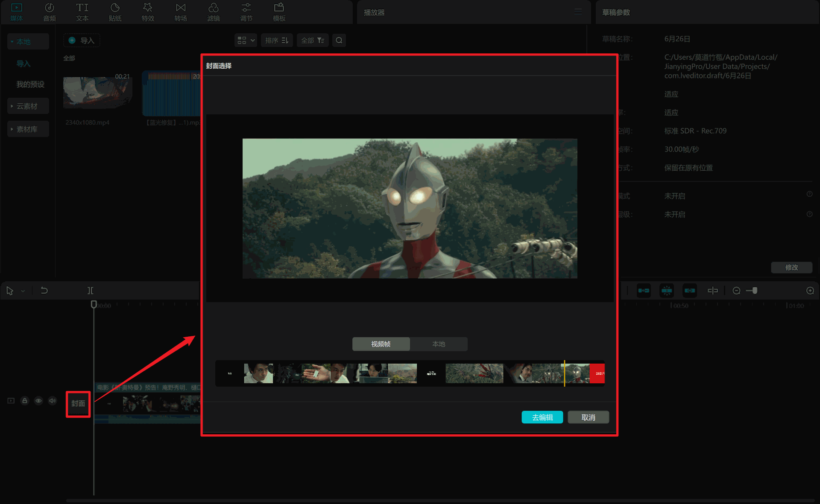Expand the 素材库 tree section
This screenshot has width=820, height=504.
coord(28,129)
